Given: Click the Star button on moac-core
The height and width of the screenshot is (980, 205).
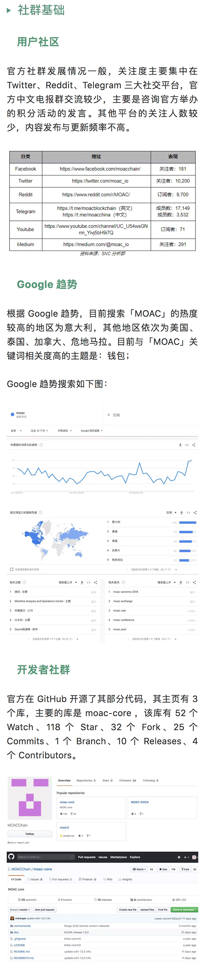Looking at the screenshot, I should (163, 869).
